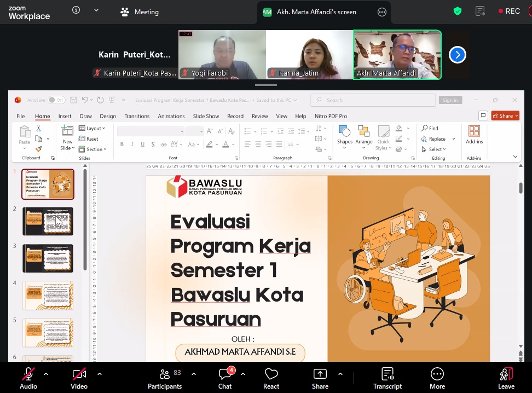Select slide 3 thumbnail
Viewport: 532px width, 393px height.
point(48,258)
